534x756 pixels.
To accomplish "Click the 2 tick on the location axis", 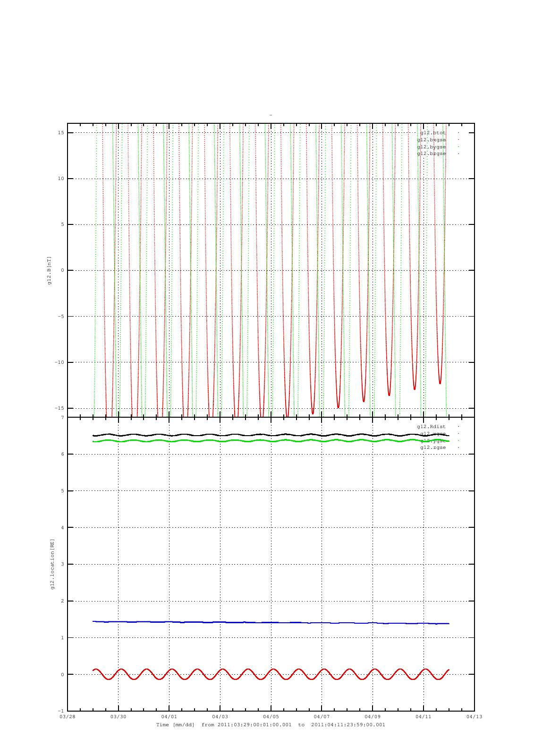I will coord(62,601).
